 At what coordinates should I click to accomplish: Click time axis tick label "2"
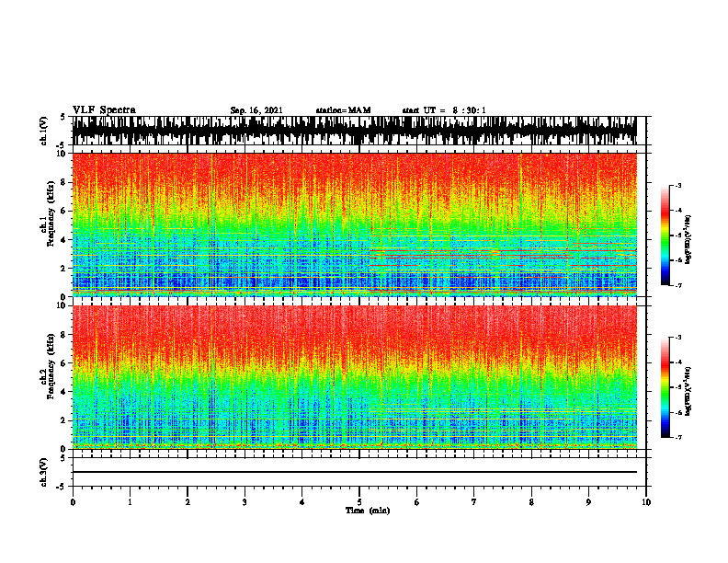[188, 502]
